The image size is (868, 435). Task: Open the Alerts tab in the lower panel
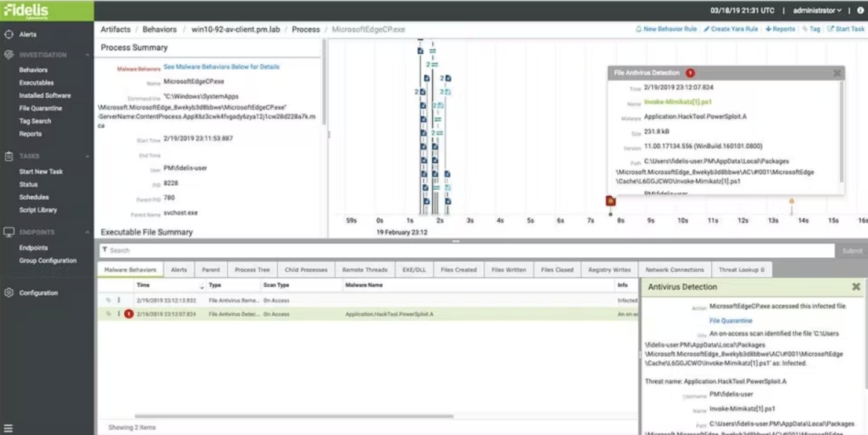(x=179, y=270)
